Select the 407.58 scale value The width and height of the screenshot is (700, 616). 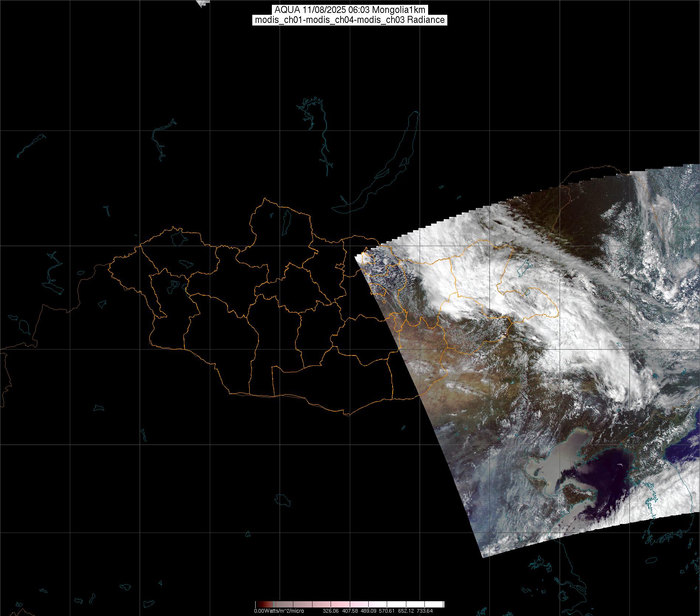pyautogui.click(x=349, y=611)
